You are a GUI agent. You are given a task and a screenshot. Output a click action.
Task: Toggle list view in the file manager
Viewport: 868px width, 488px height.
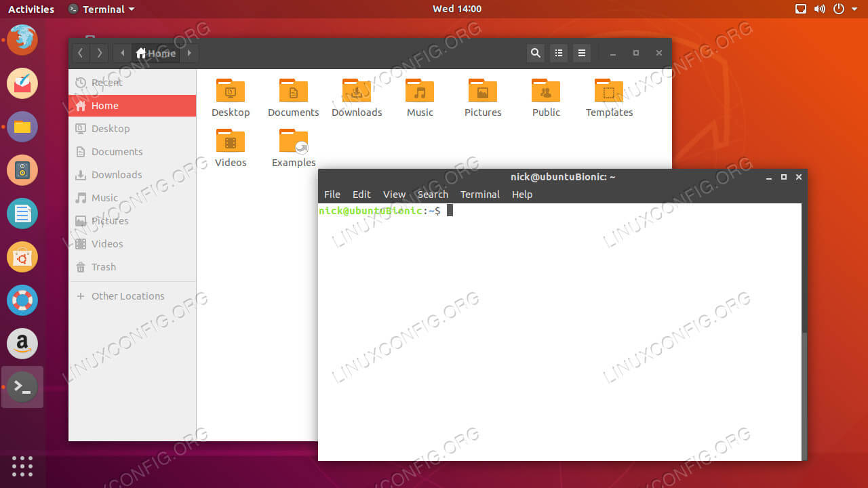[558, 53]
